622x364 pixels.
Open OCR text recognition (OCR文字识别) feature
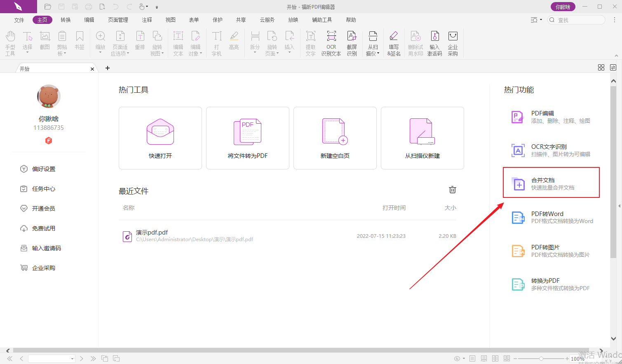(551, 150)
